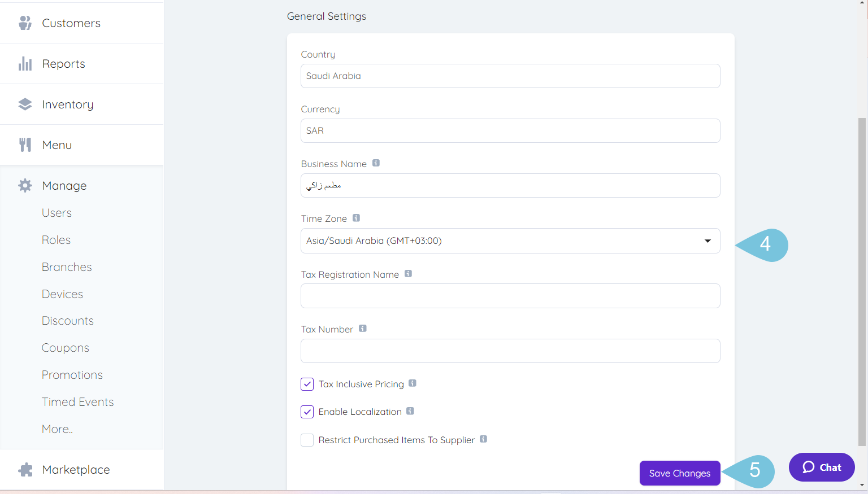Open Users under Manage
Image resolution: width=868 pixels, height=494 pixels.
pos(57,213)
